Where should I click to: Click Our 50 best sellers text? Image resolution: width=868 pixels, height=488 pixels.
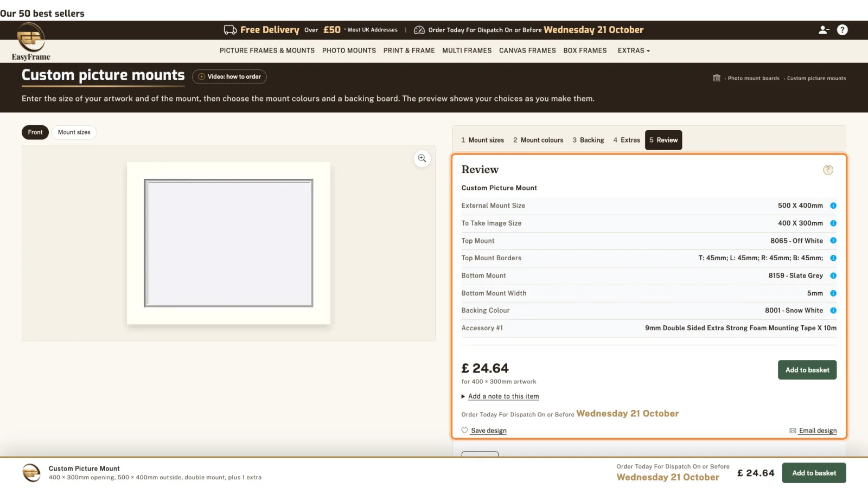pyautogui.click(x=42, y=13)
